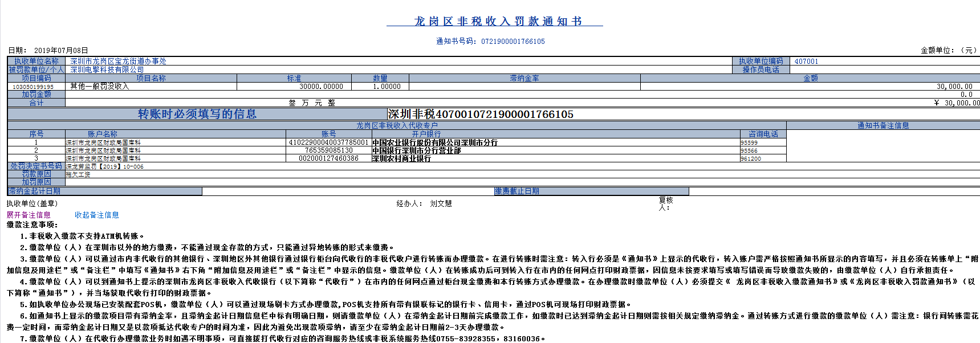The height and width of the screenshot is (343, 980).
Task: Click the 展开备注信息 link
Action: pos(29,215)
